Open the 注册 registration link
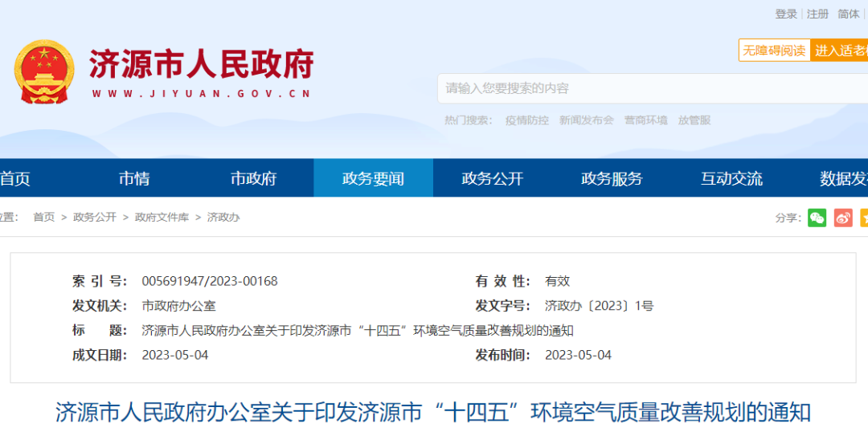 pyautogui.click(x=817, y=14)
